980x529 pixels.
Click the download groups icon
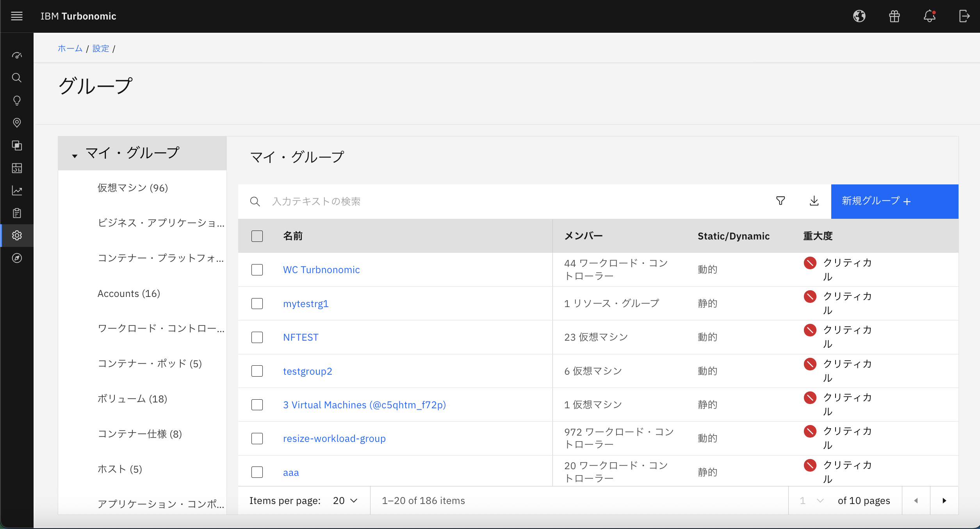[x=814, y=201]
